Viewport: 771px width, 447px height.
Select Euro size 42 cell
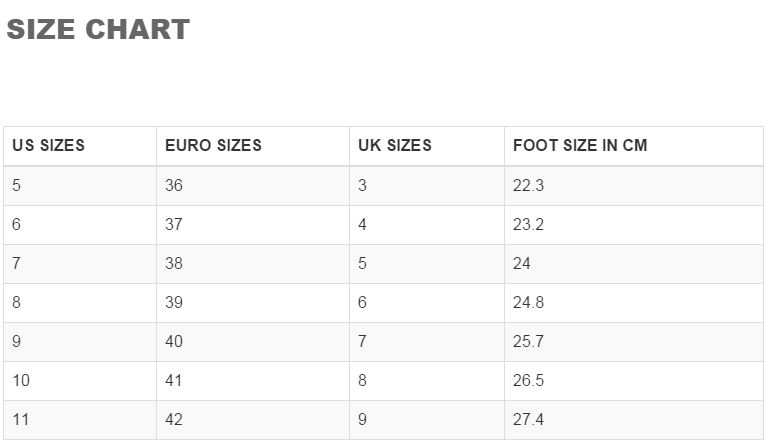click(x=253, y=419)
